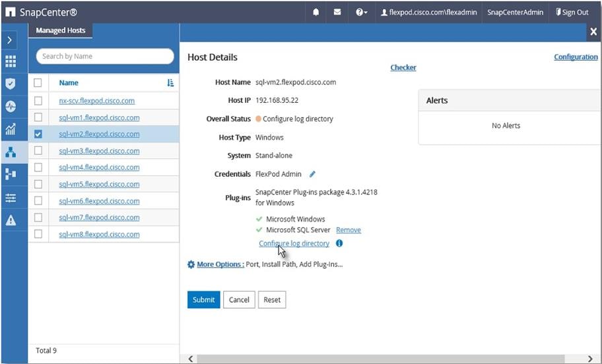602x364 pixels.
Task: Open the Alerts warning triangle icon
Action: 11,220
